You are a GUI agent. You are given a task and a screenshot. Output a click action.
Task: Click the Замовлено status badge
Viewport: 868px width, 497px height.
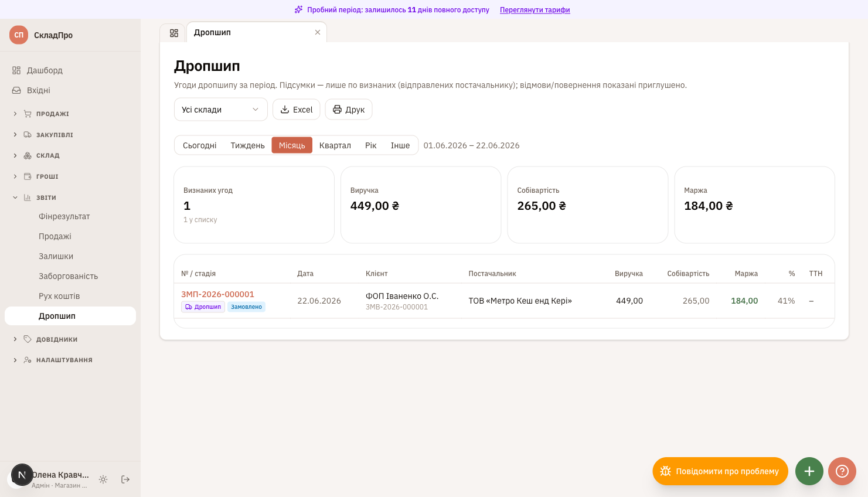246,307
